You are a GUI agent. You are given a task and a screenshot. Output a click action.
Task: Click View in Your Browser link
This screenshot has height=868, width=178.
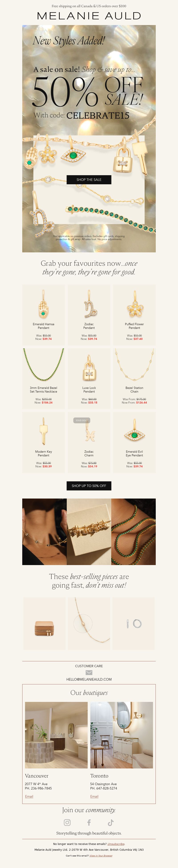pyautogui.click(x=101, y=856)
